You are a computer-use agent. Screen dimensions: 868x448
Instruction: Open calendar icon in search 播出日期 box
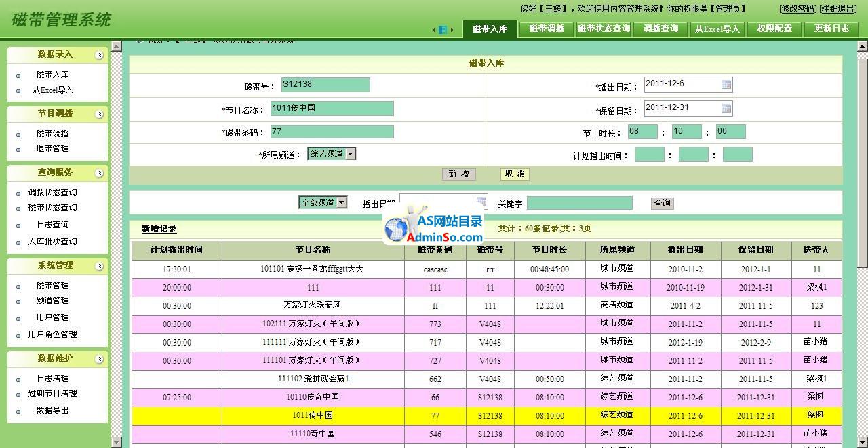(481, 202)
